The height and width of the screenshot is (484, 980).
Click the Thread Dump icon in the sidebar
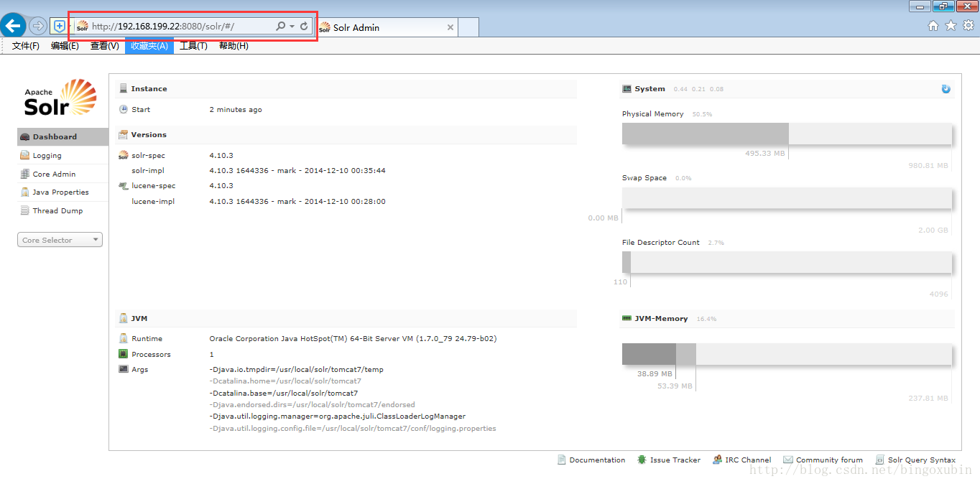[25, 211]
